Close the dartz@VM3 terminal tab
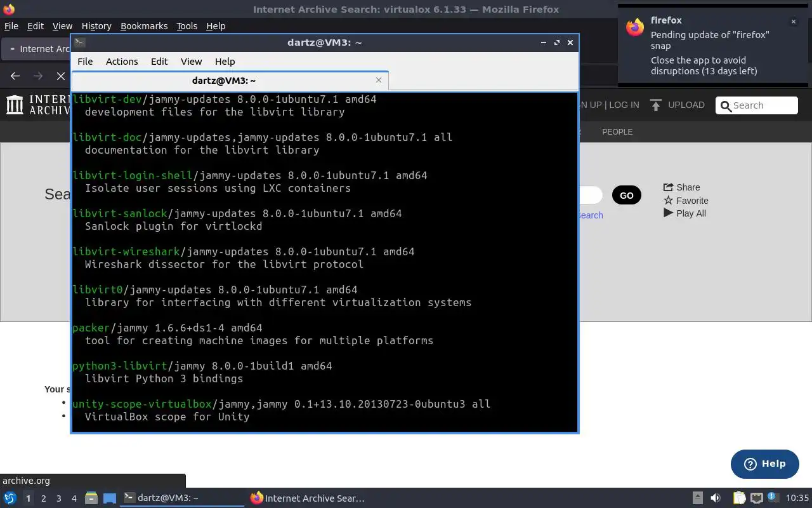The image size is (812, 508). point(379,80)
